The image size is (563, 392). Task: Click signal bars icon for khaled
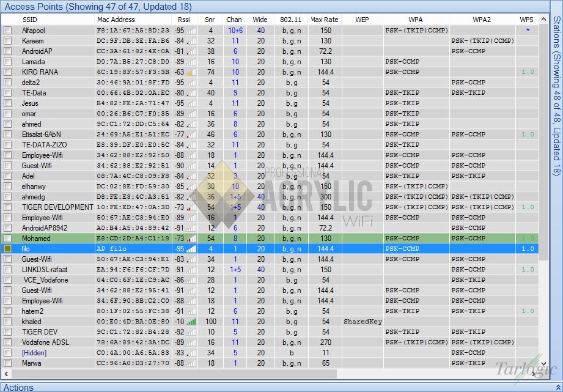coord(191,322)
